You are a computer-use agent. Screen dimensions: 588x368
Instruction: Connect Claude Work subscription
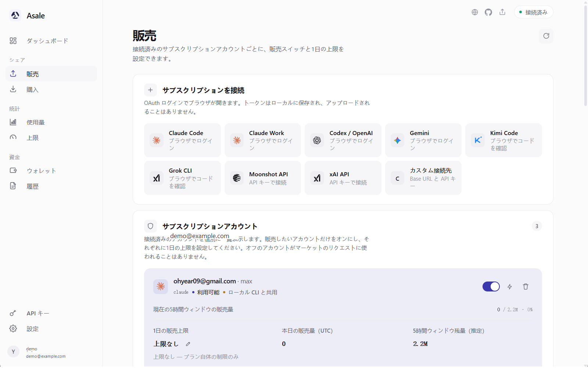[263, 140]
